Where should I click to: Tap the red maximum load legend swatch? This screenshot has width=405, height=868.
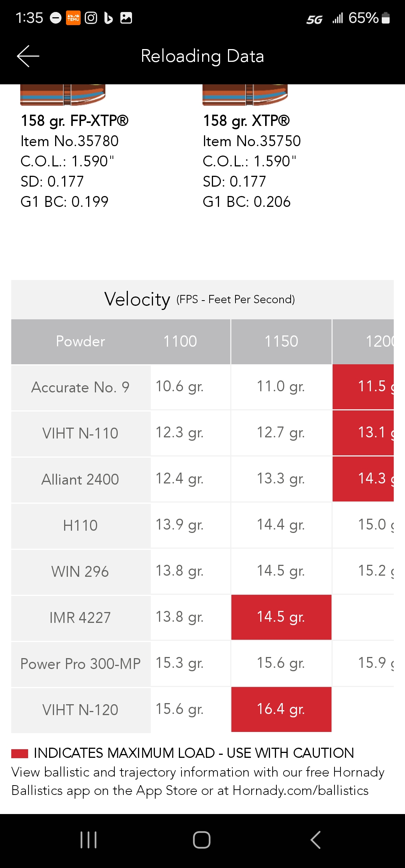pyautogui.click(x=20, y=753)
